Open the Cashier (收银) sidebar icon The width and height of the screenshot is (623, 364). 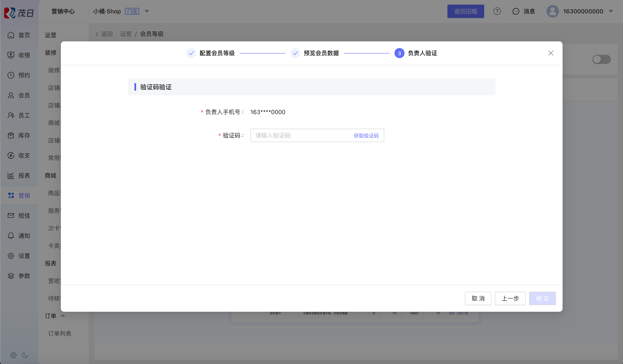[11, 55]
